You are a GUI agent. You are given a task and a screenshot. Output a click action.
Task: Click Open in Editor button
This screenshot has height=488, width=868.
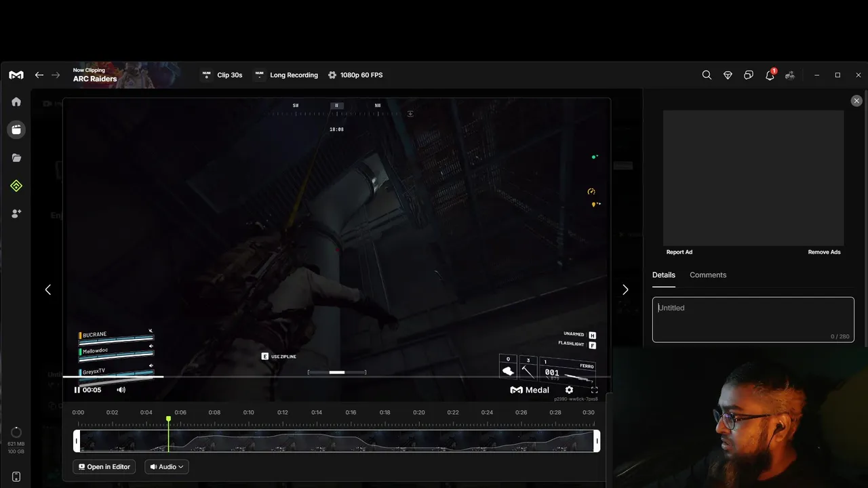coord(104,466)
